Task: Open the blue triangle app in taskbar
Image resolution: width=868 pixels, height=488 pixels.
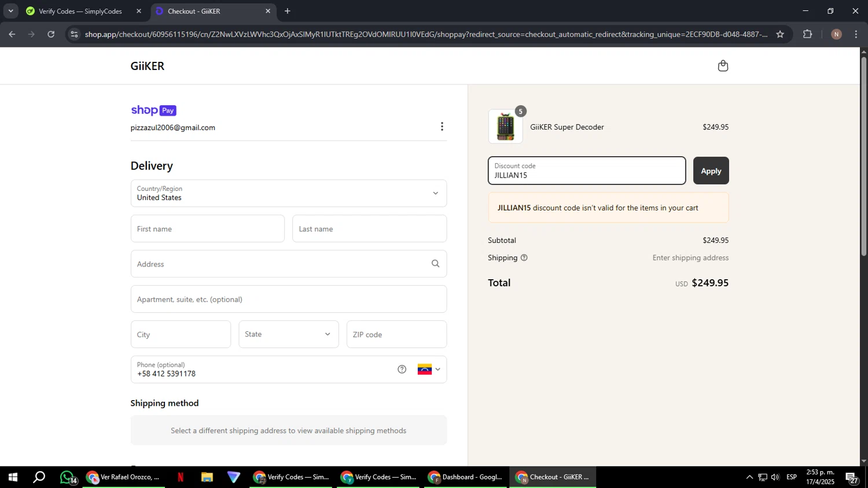Action: (x=234, y=478)
